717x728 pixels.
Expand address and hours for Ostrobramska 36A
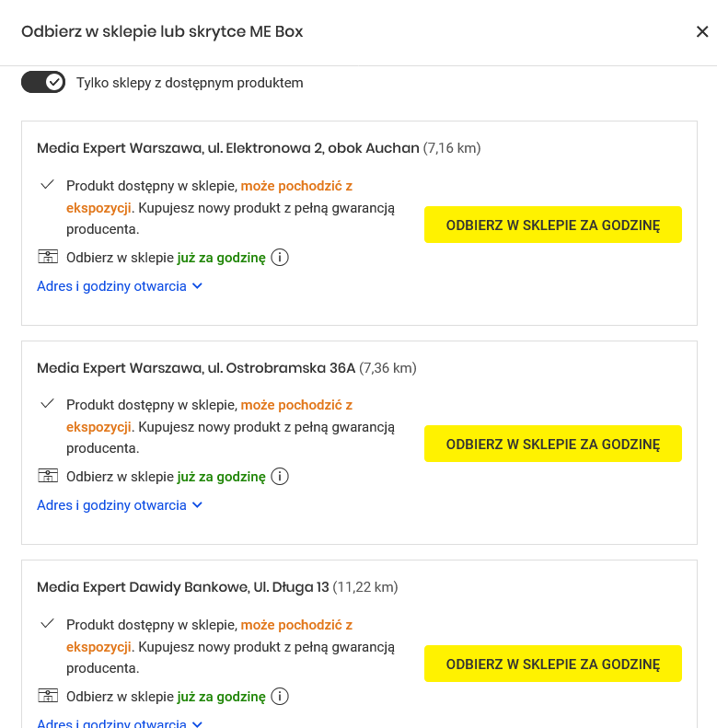tap(120, 505)
